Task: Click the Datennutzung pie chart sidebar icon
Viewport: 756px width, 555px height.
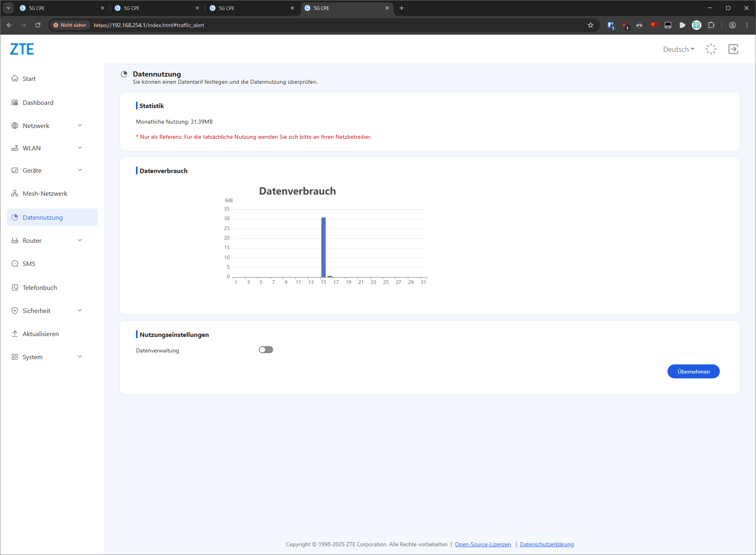Action: 15,217
